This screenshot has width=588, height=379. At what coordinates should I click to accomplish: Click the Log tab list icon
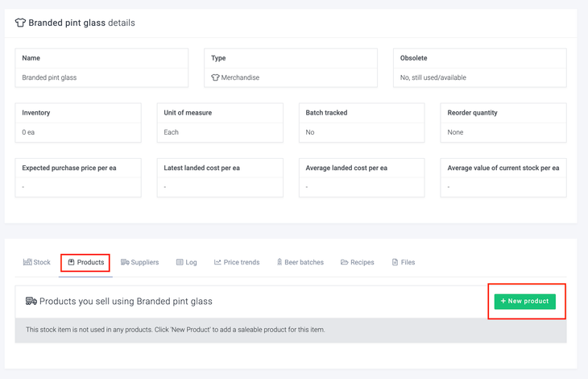180,262
